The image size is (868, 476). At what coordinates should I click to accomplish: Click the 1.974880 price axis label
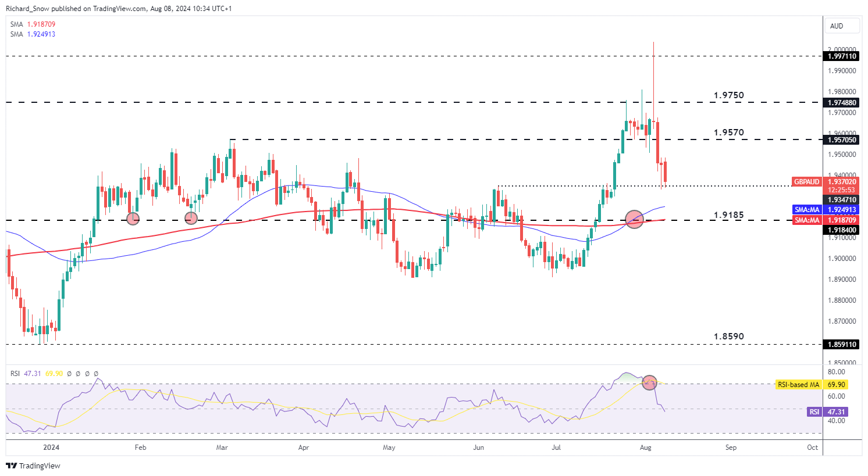[842, 103]
